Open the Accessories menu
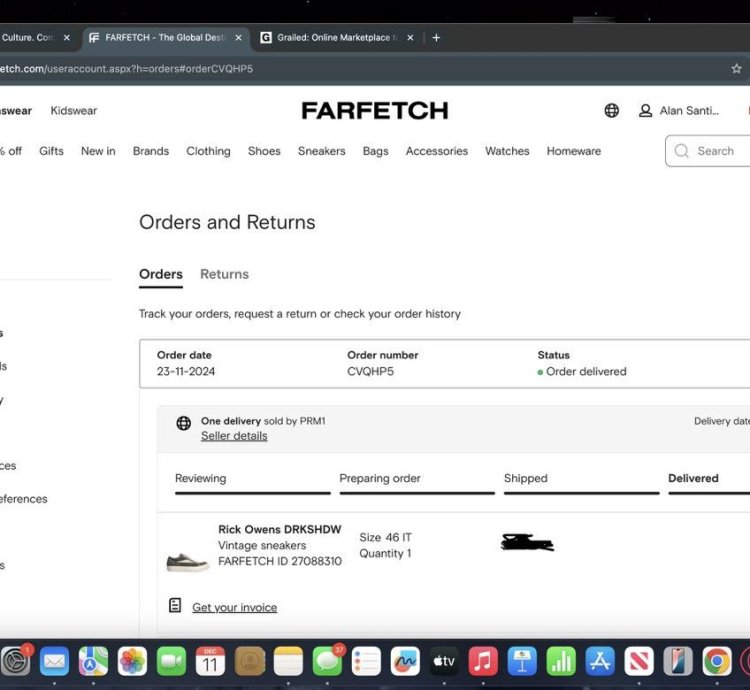Viewport: 750px width, 690px height. click(x=437, y=151)
